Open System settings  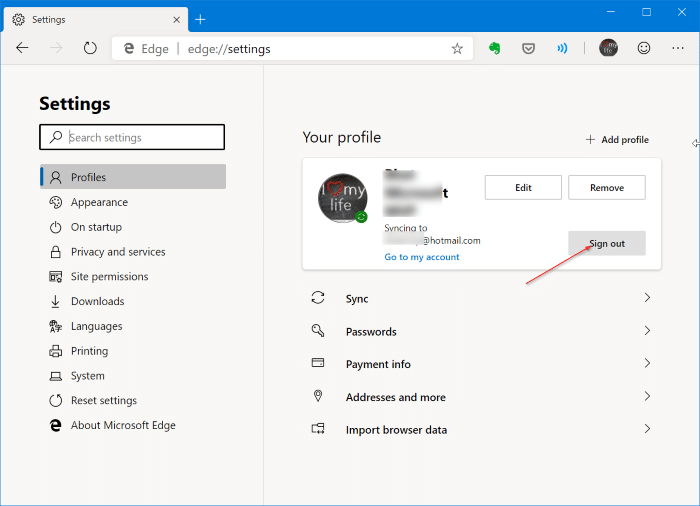[133, 376]
